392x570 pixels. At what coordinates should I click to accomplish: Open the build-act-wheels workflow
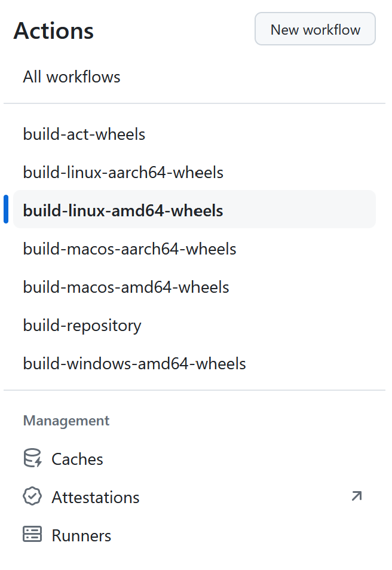click(x=84, y=134)
